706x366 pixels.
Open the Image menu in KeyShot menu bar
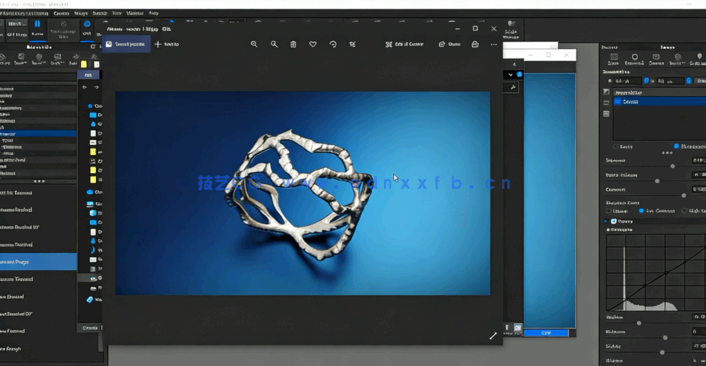click(x=81, y=13)
